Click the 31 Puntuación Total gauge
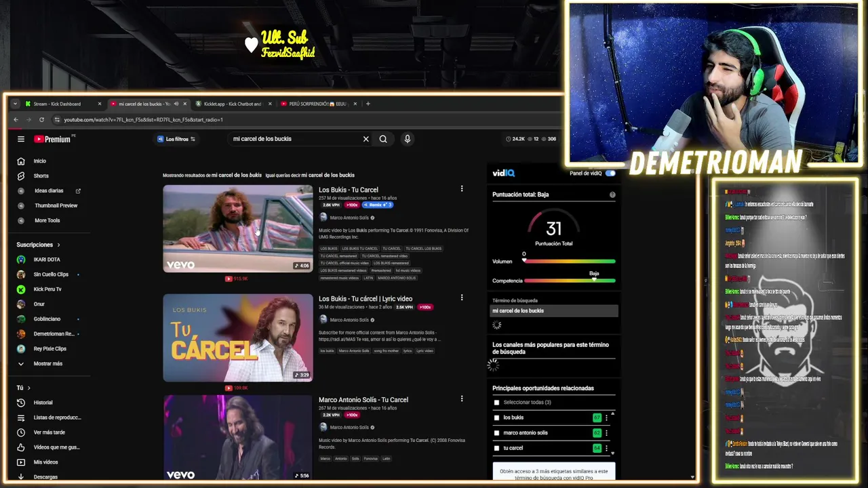Viewport: 868px width, 488px height. (x=553, y=229)
